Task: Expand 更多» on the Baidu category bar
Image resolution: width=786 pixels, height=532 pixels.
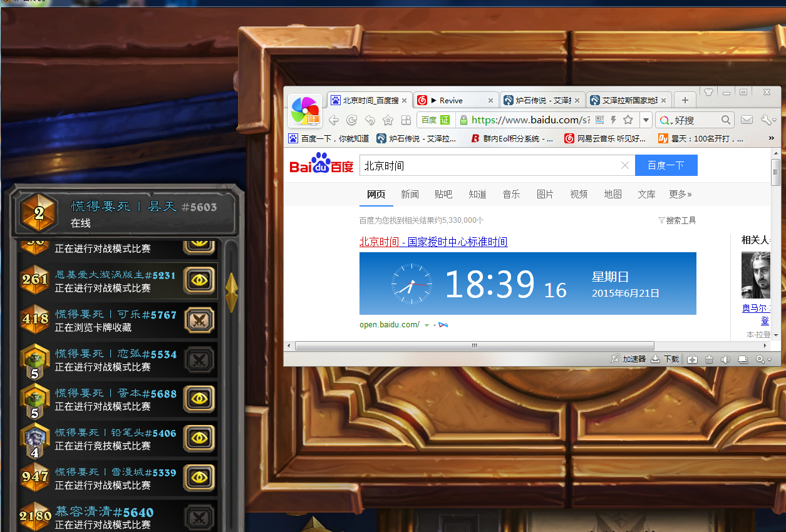Action: [680, 194]
